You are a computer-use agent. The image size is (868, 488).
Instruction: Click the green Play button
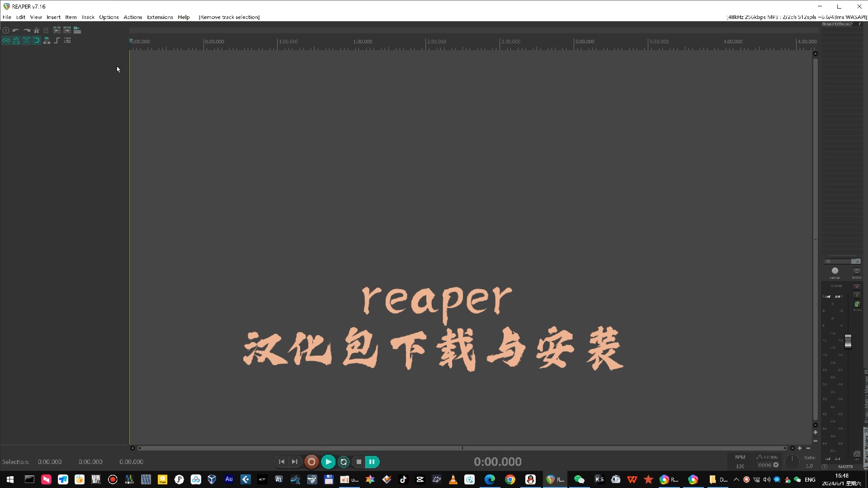click(x=328, y=462)
